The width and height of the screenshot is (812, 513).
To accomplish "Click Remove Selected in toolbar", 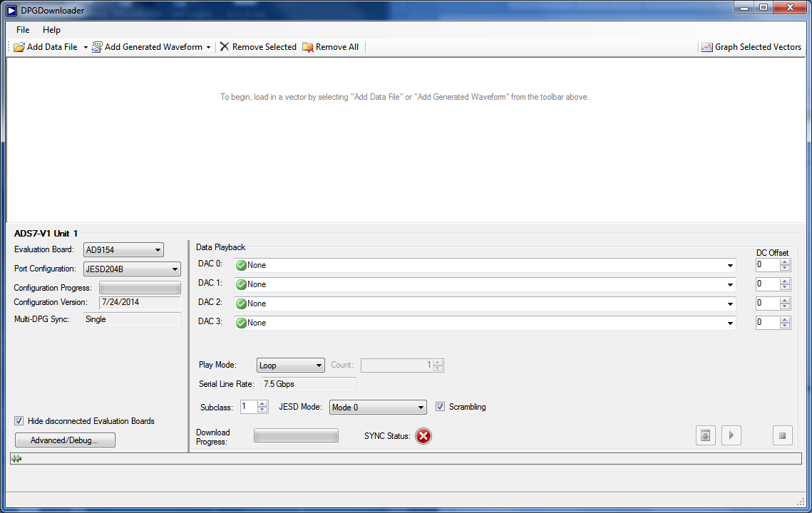I will (258, 47).
